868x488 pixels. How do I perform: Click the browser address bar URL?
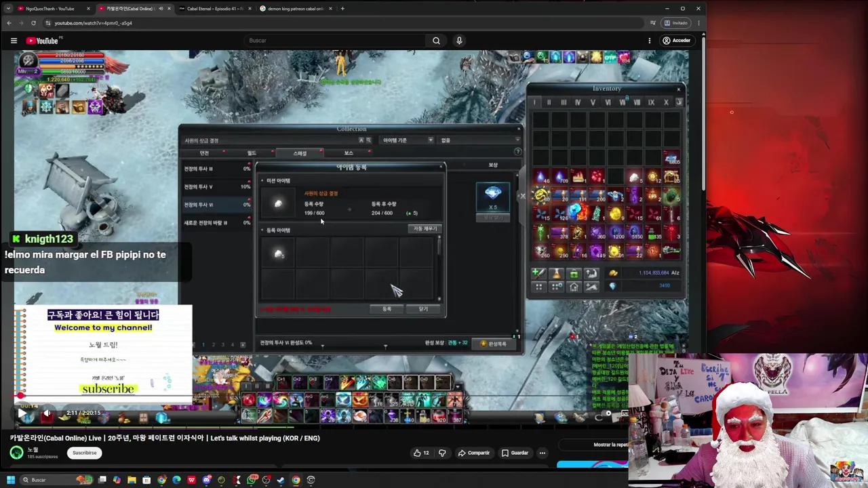pos(93,23)
